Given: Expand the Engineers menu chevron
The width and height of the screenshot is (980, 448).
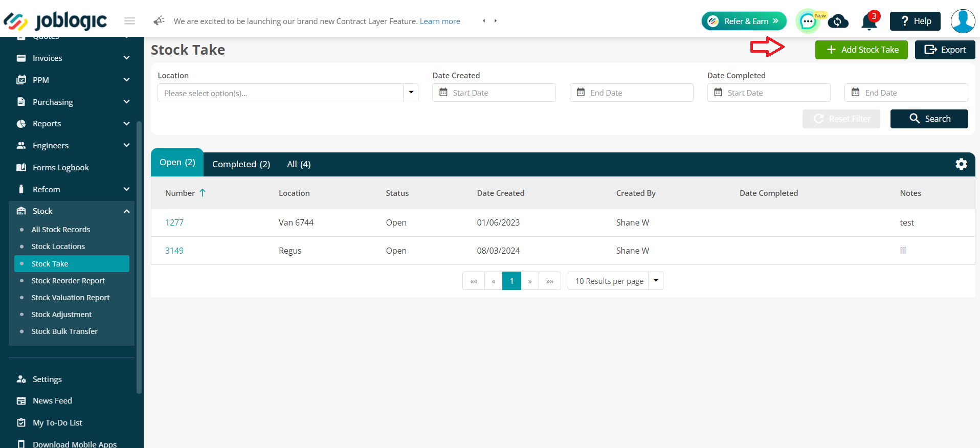Looking at the screenshot, I should tap(126, 145).
